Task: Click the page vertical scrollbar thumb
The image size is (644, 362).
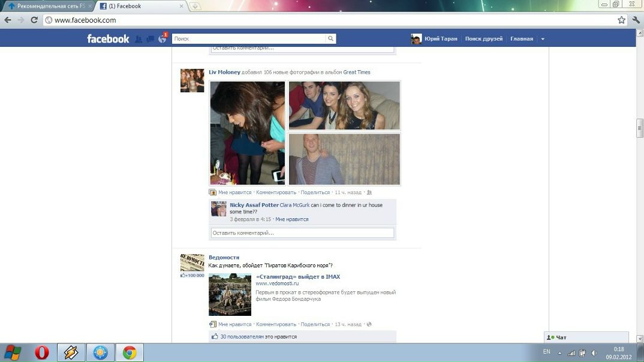Action: click(639, 129)
